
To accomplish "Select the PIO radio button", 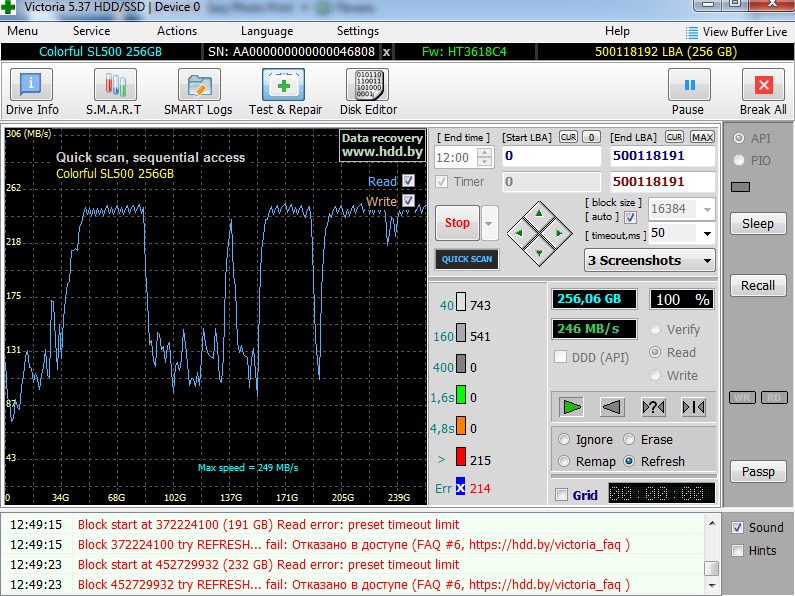I will pyautogui.click(x=739, y=161).
